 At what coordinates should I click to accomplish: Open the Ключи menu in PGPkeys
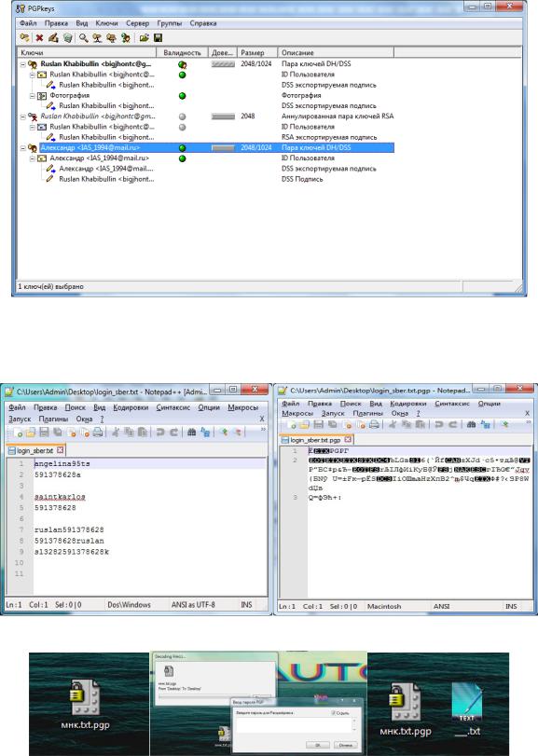(106, 23)
